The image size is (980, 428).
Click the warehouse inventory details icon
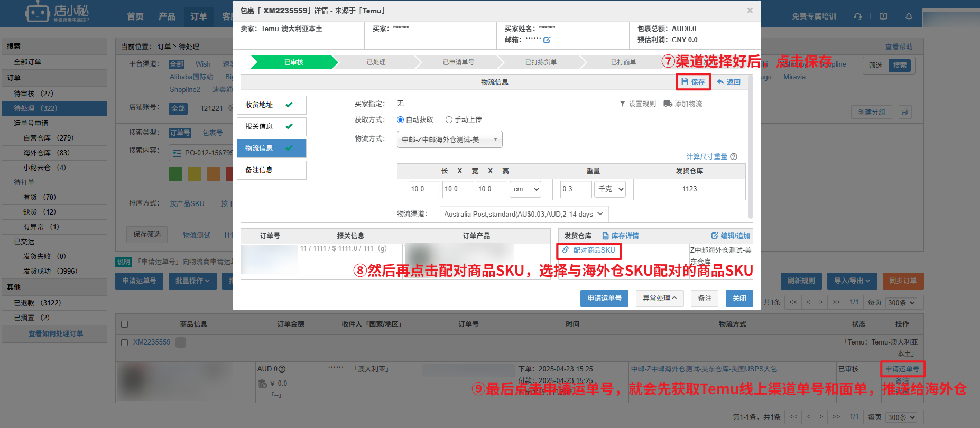(606, 236)
